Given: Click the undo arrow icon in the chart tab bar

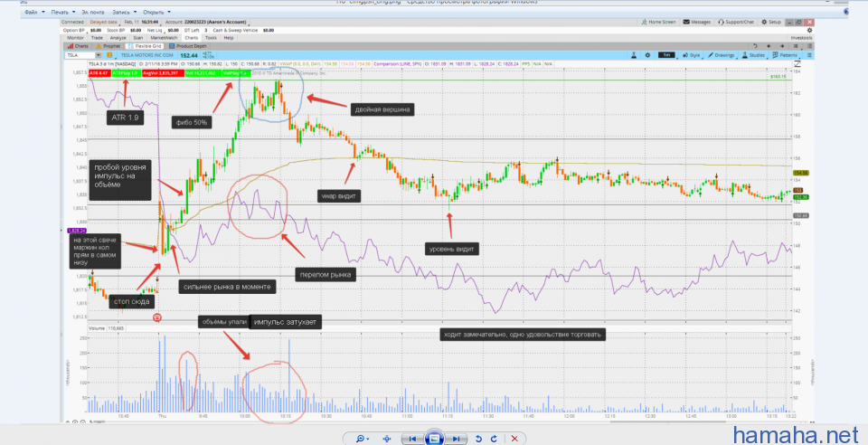Looking at the screenshot, I should pos(755,46).
